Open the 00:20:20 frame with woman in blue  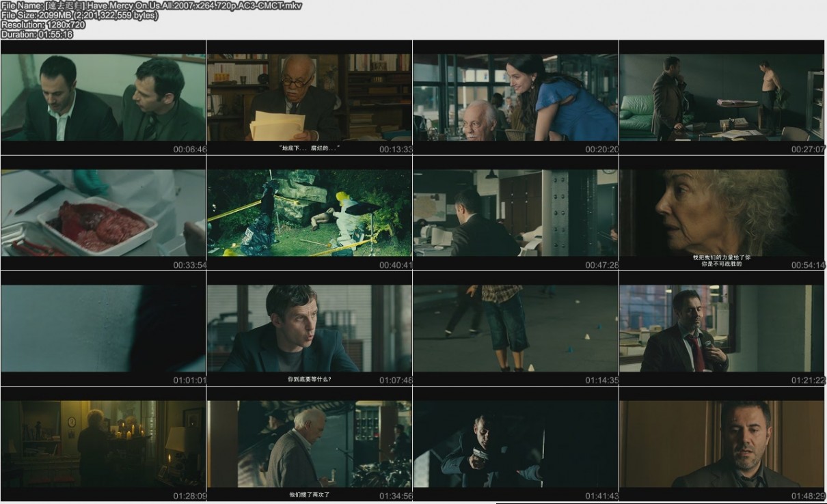(x=516, y=98)
